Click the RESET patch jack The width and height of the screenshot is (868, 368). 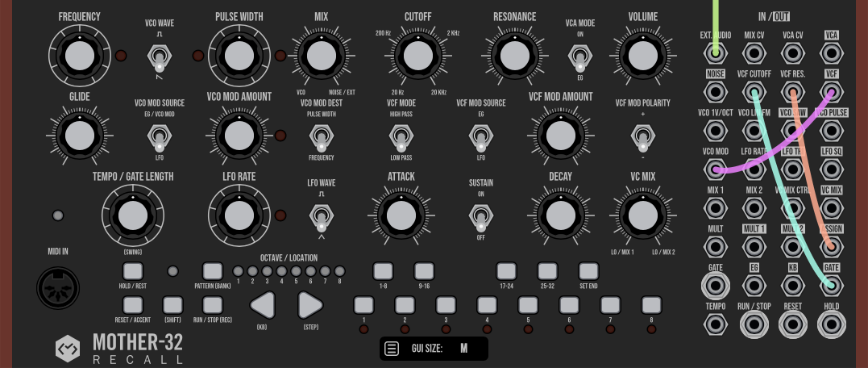pyautogui.click(x=793, y=324)
